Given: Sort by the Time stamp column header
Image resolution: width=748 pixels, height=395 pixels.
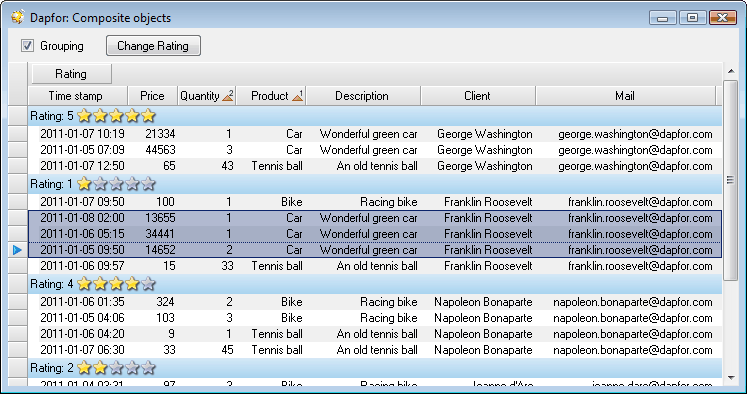Looking at the screenshot, I should point(78,96).
